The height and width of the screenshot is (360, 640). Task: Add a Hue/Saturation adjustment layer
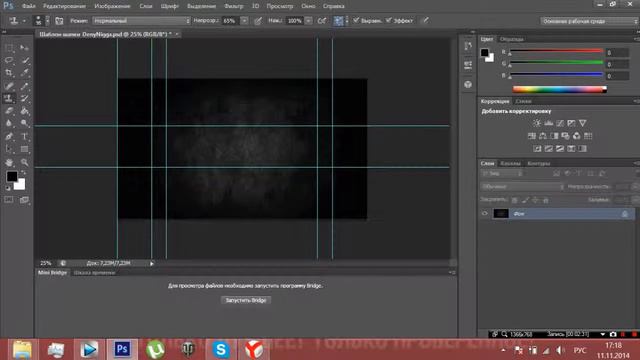531,136
